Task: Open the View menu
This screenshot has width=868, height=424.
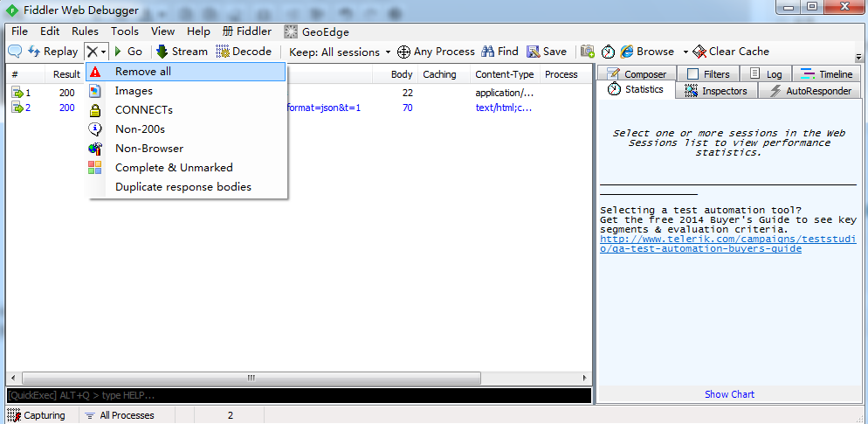Action: pyautogui.click(x=162, y=31)
